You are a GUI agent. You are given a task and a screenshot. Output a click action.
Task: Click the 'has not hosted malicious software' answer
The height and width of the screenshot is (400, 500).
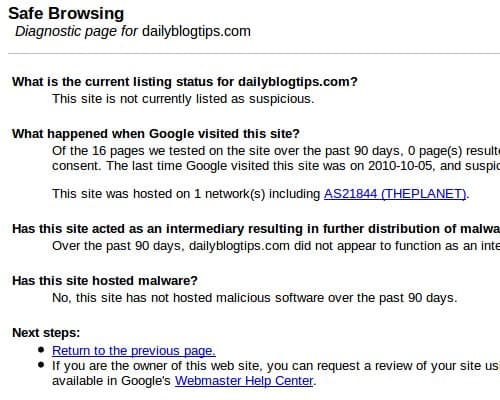coord(254,298)
